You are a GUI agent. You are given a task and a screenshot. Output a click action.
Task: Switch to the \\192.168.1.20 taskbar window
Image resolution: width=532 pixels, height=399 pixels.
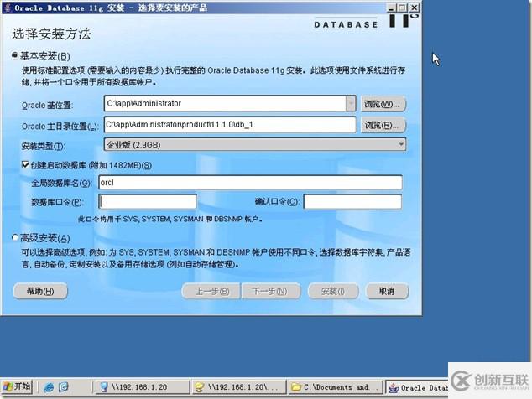click(142, 386)
